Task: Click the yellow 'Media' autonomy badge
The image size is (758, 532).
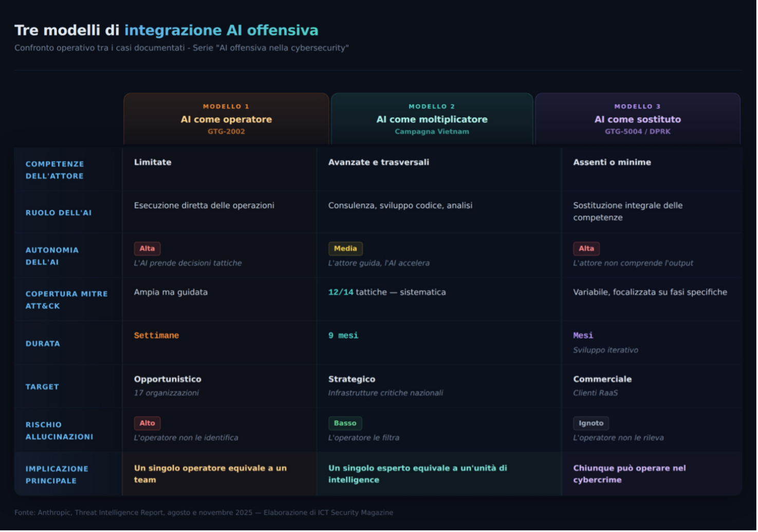Action: click(345, 249)
